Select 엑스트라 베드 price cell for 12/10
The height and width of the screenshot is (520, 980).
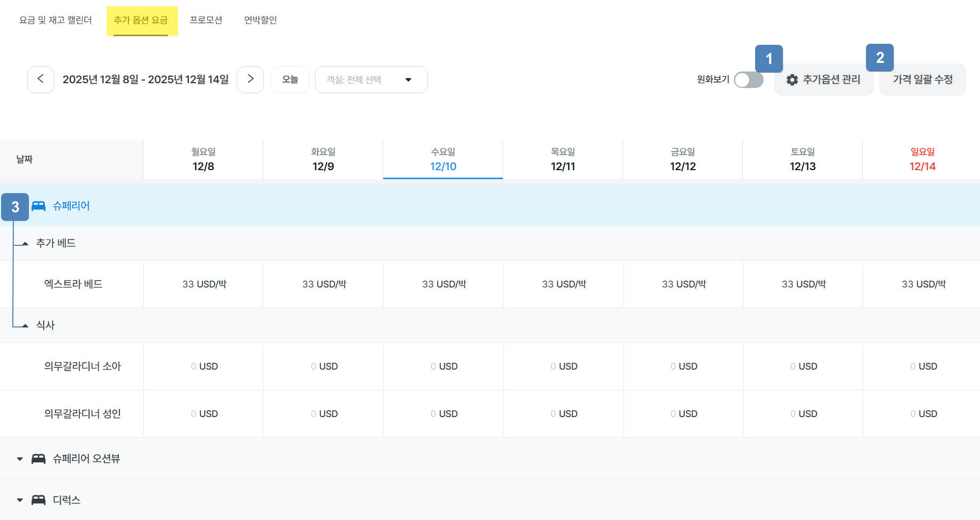(x=443, y=284)
